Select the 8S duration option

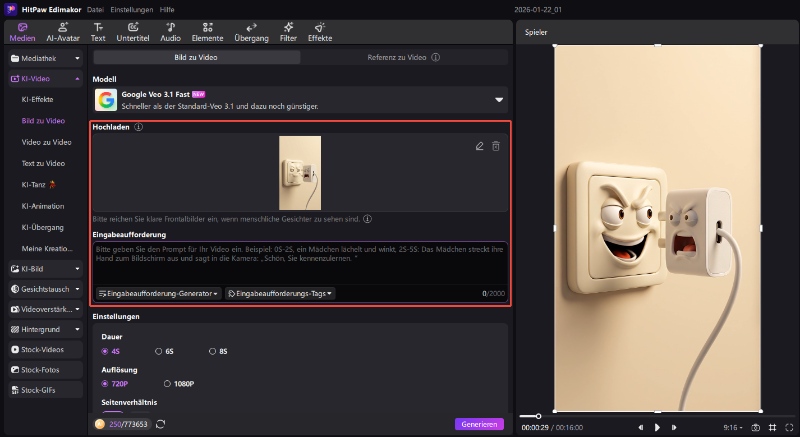point(218,351)
